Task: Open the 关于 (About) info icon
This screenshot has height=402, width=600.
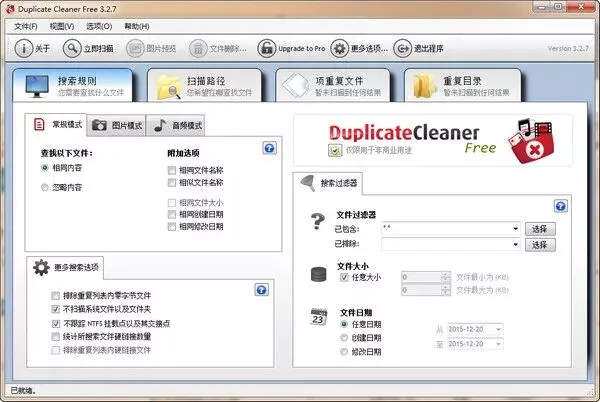Action: [24, 49]
